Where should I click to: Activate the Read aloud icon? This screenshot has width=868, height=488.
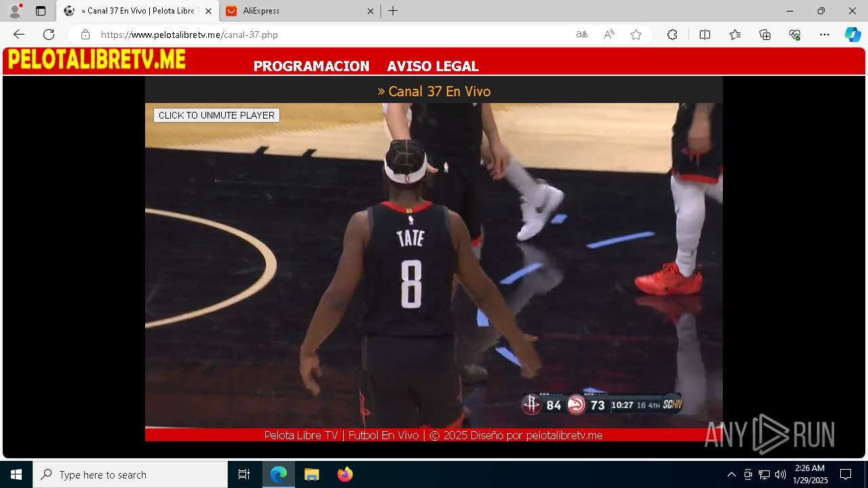[x=609, y=35]
